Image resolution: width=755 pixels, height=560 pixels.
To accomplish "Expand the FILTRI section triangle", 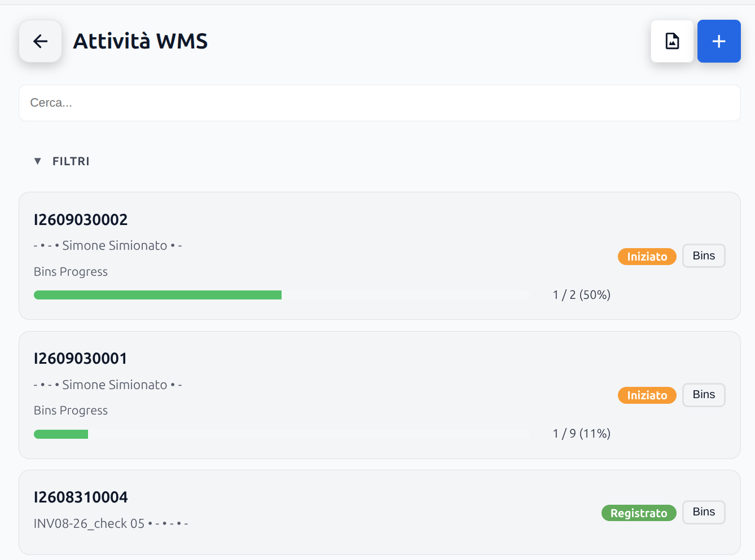I will coord(38,161).
